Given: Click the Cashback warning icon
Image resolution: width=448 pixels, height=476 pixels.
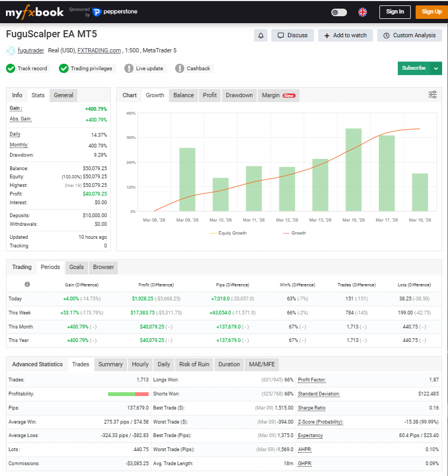Looking at the screenshot, I should [x=179, y=68].
